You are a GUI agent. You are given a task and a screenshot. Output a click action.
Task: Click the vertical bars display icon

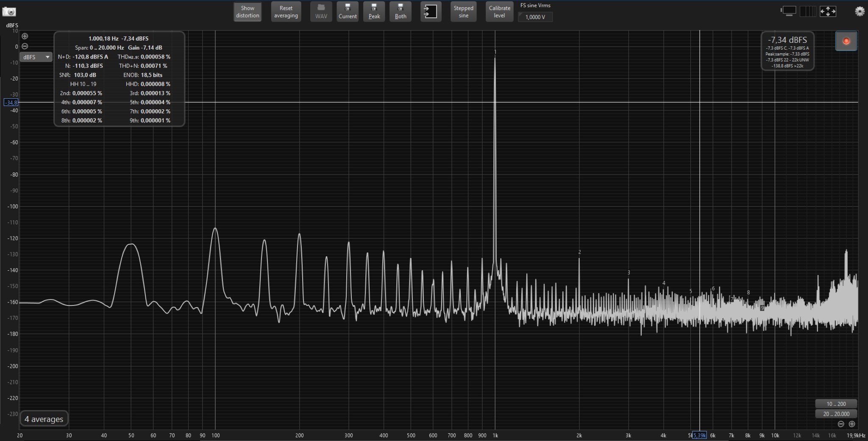tap(808, 11)
